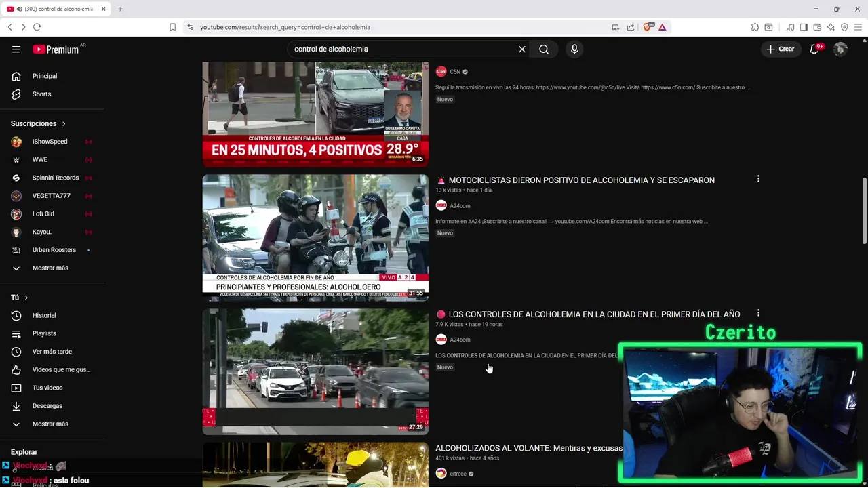Bookmark this page icon
Viewport: 868px width, 488px height.
pyautogui.click(x=172, y=27)
